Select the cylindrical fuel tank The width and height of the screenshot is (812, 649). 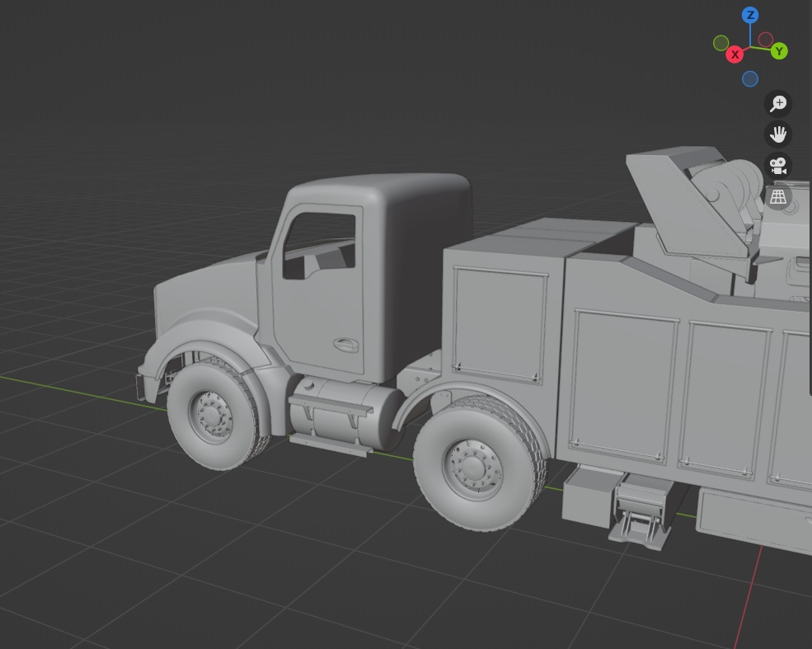point(346,414)
